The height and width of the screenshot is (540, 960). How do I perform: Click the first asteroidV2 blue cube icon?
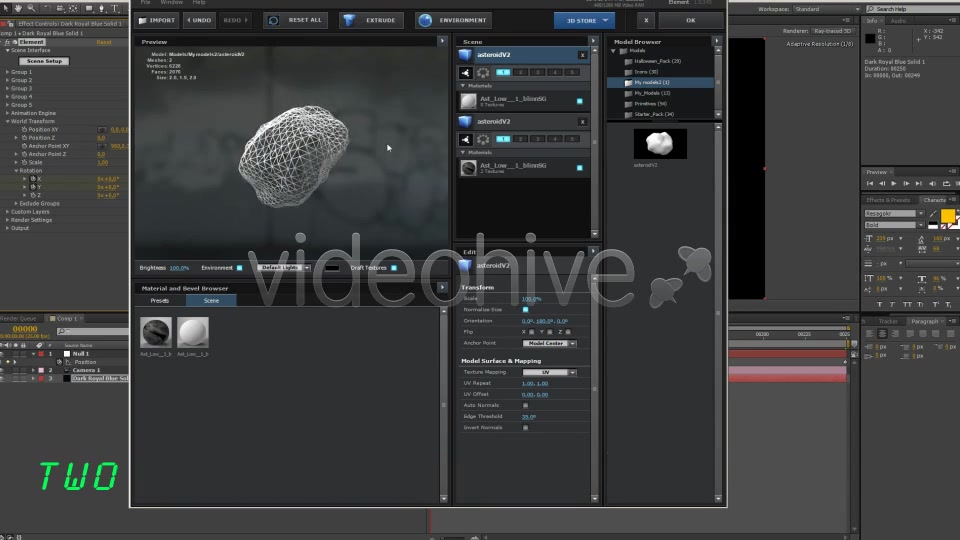pyautogui.click(x=465, y=55)
